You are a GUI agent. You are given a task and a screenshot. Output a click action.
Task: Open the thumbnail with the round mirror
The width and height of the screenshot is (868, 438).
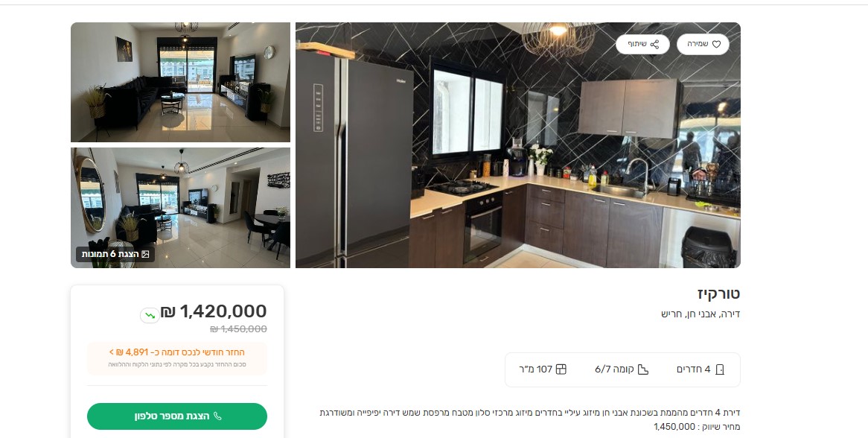coord(180,208)
